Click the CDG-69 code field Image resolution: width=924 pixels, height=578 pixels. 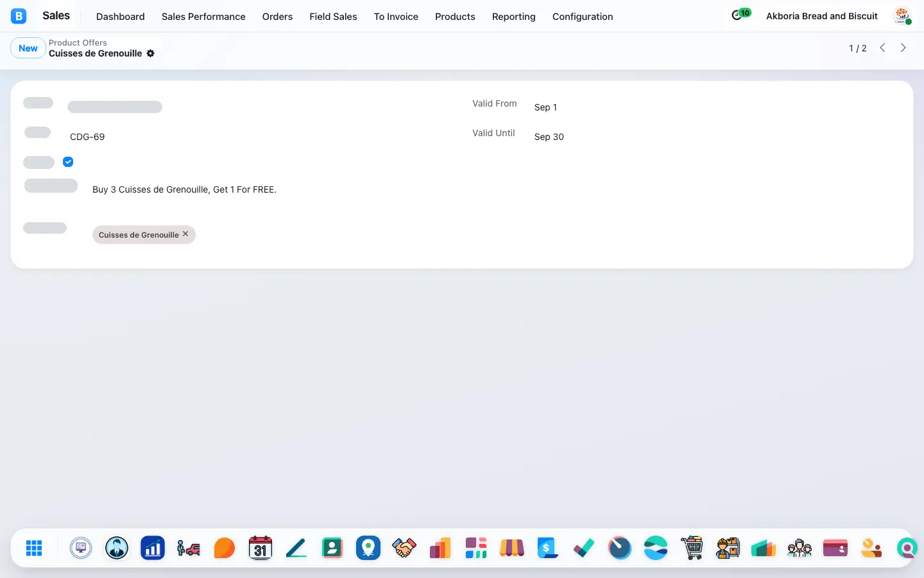(87, 137)
